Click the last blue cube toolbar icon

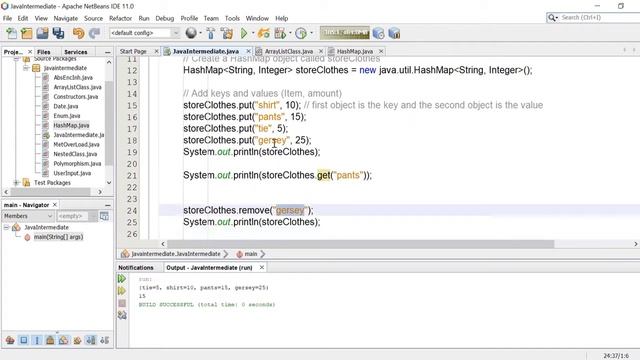pos(394,33)
